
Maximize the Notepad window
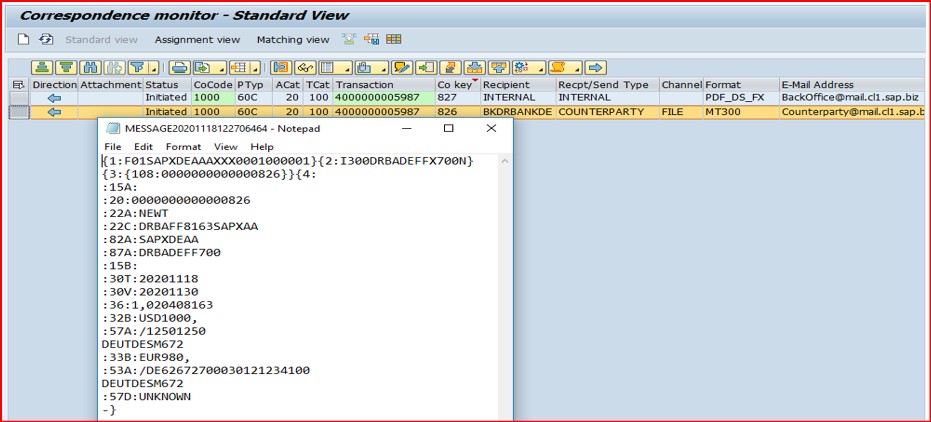(x=448, y=128)
